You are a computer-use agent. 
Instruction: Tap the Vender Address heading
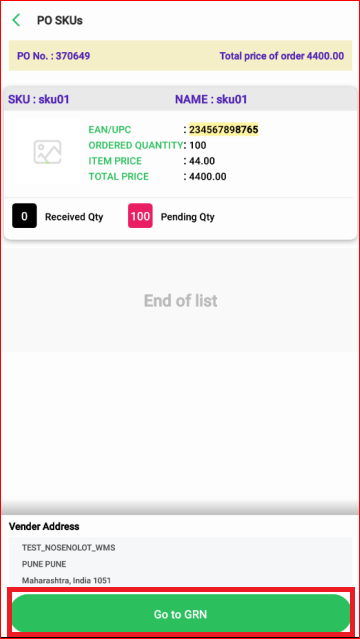coord(44,526)
